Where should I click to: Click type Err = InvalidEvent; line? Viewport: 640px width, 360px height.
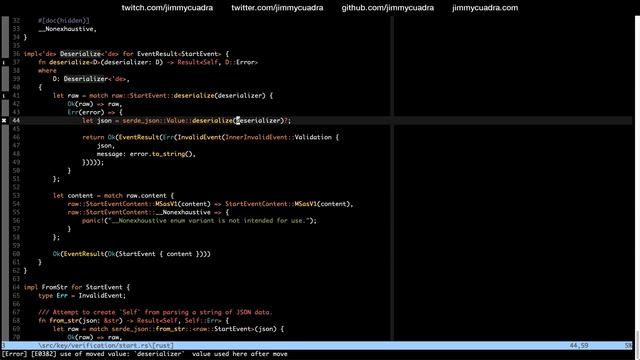pyautogui.click(x=82, y=296)
